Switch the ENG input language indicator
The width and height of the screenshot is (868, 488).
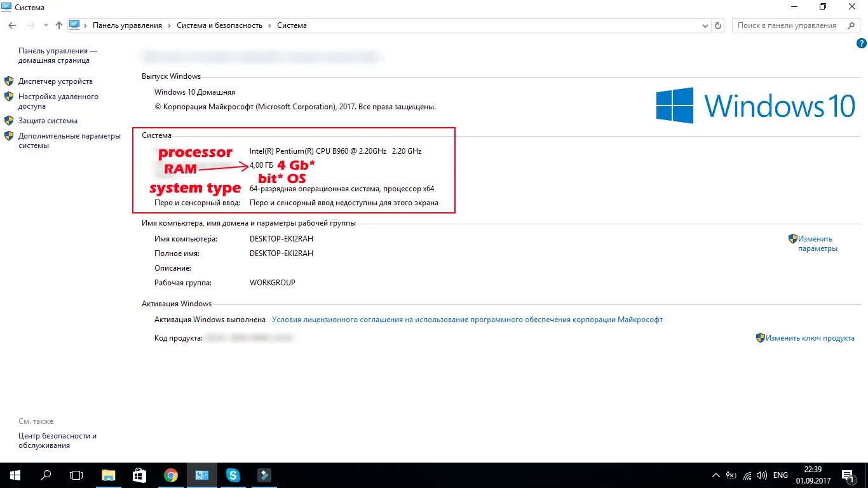tap(780, 475)
